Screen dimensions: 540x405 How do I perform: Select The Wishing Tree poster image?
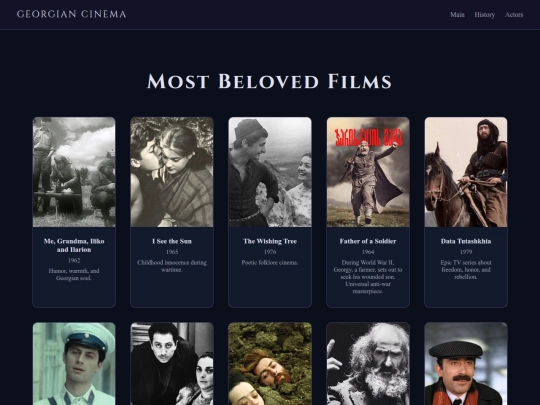pos(270,172)
